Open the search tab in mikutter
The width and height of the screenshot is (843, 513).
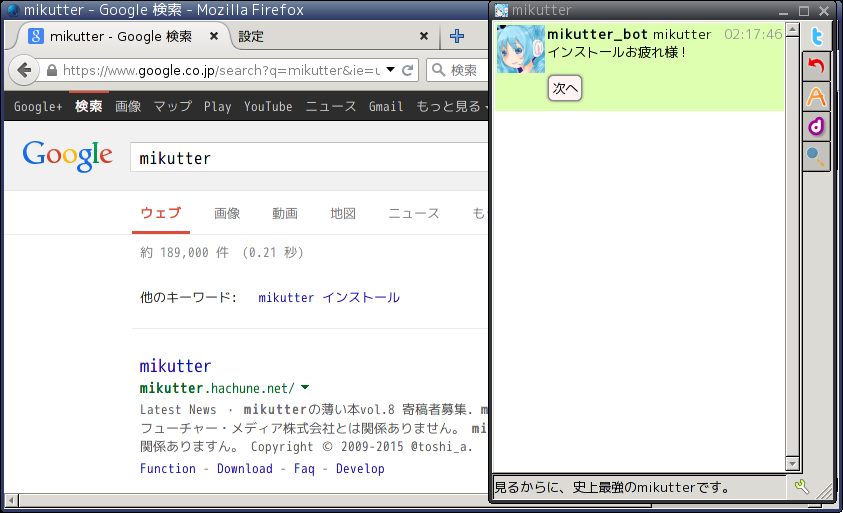pos(816,157)
